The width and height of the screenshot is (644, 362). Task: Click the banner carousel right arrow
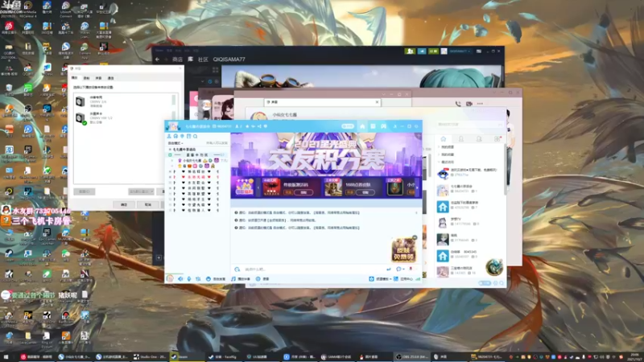tap(417, 187)
